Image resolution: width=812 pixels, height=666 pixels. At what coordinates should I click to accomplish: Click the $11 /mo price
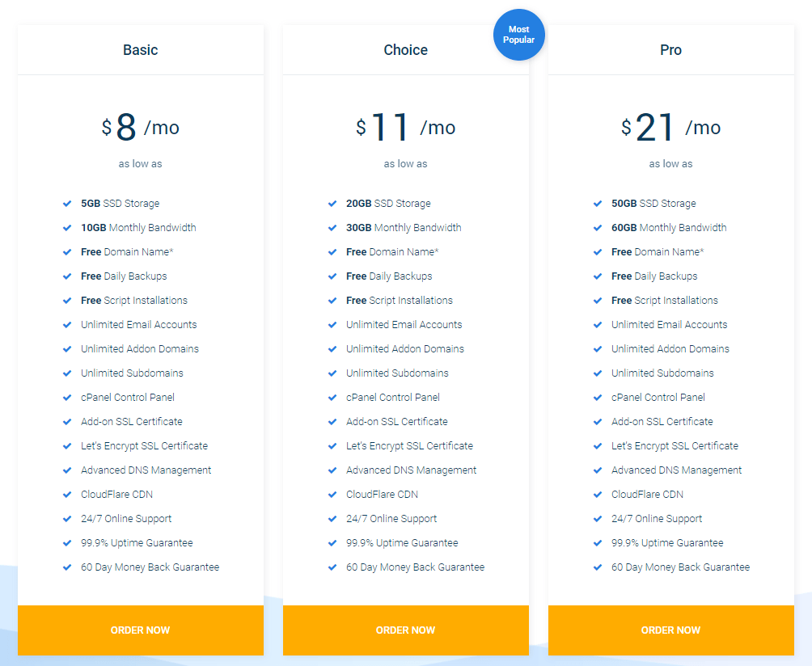pyautogui.click(x=405, y=128)
